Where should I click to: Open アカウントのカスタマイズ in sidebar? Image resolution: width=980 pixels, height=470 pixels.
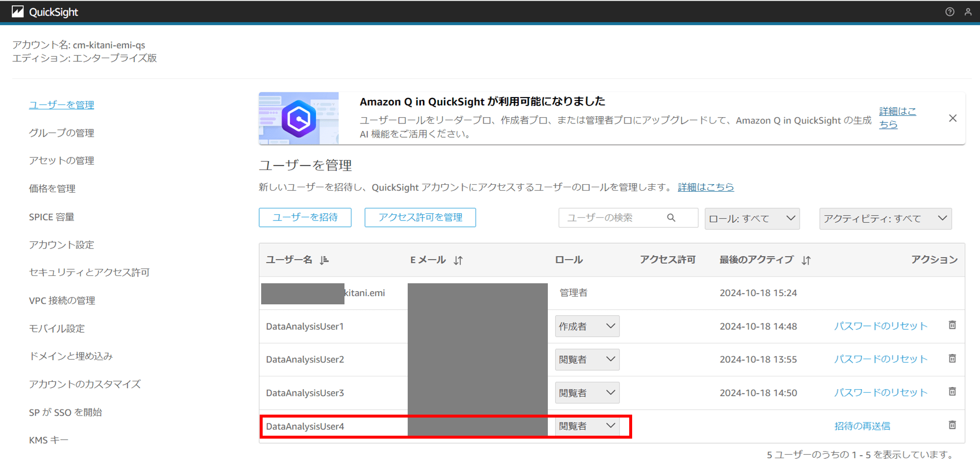85,384
